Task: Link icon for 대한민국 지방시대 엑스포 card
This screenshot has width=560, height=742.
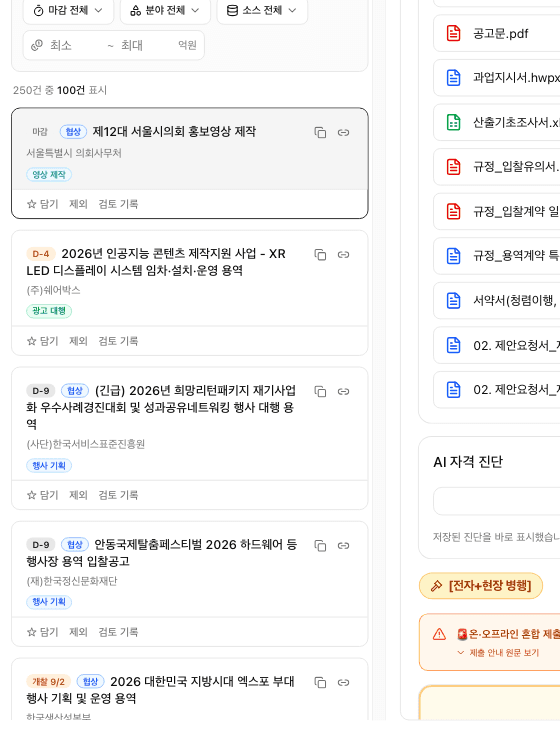Action: tap(344, 682)
